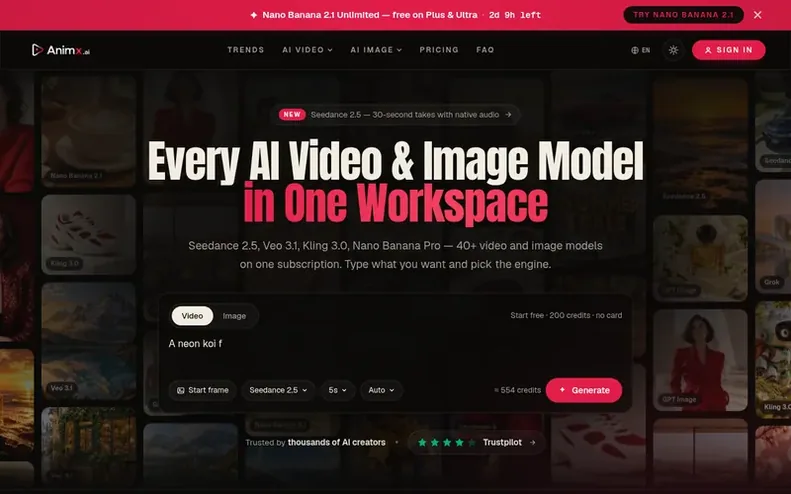Open the 5s duration dropdown
This screenshot has width=791, height=494.
coord(337,390)
